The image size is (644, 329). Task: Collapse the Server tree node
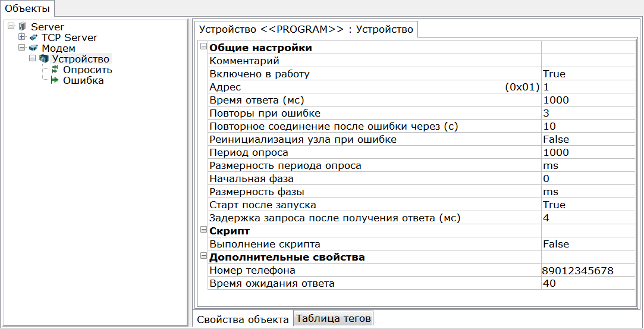click(11, 26)
